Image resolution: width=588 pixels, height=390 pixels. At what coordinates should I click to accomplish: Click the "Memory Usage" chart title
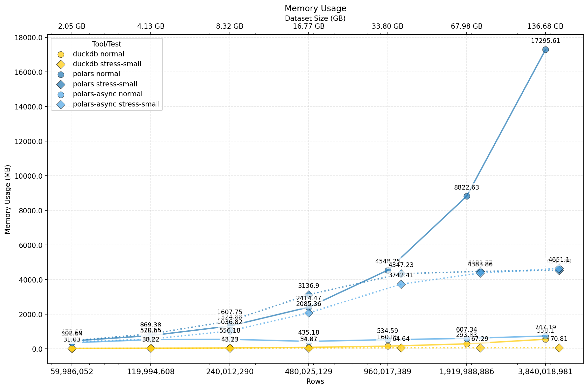tap(315, 9)
